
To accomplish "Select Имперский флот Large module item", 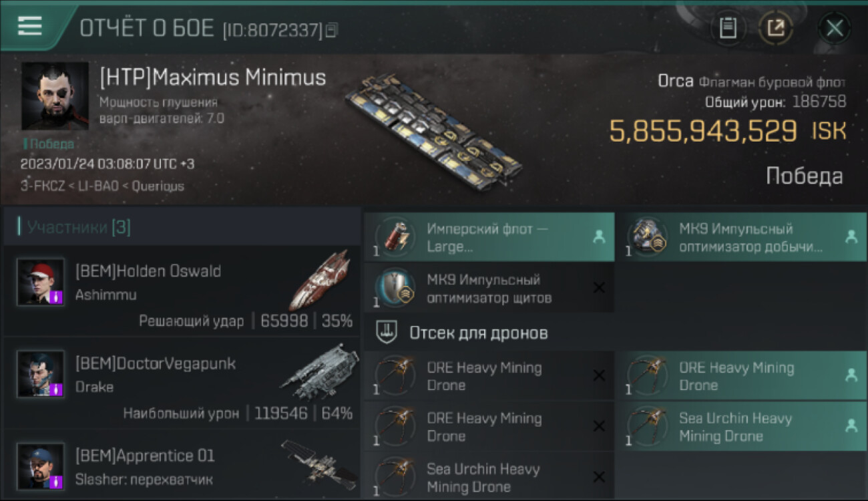I will pos(489,237).
